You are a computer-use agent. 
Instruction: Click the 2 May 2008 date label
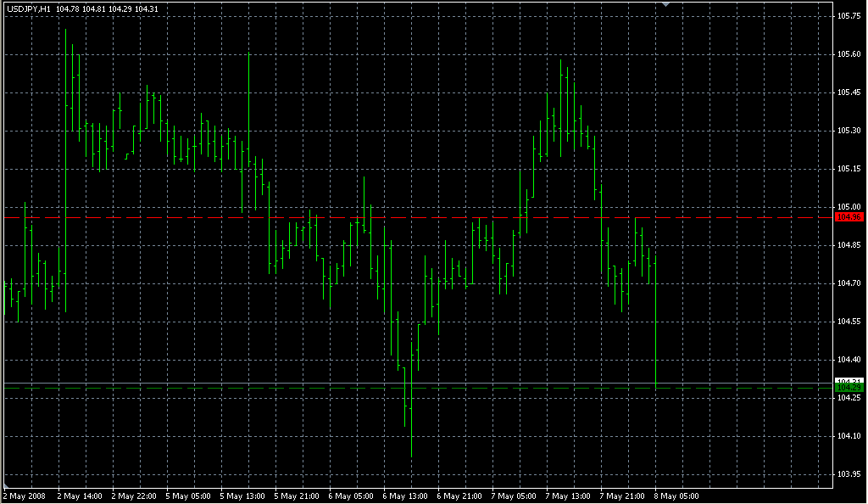click(x=25, y=496)
